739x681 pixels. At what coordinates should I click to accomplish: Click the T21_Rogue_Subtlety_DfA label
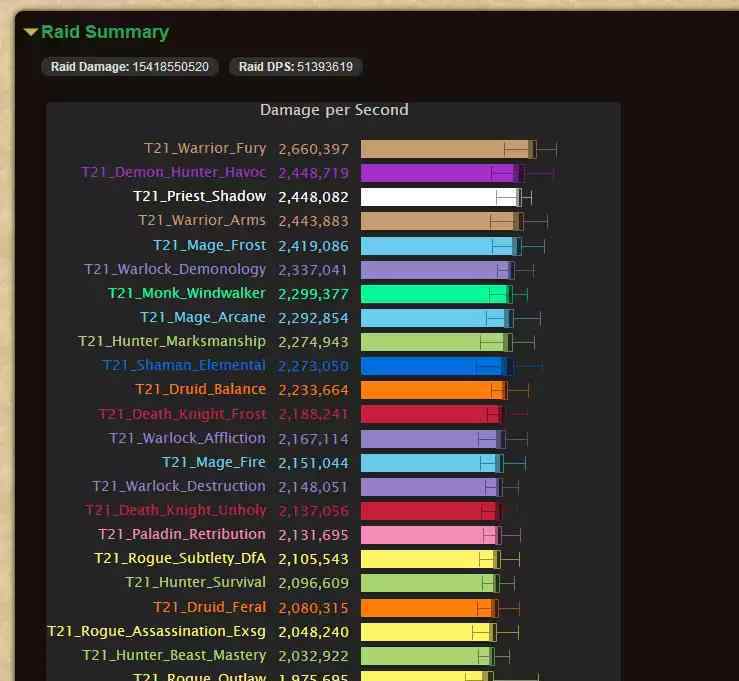(181, 559)
